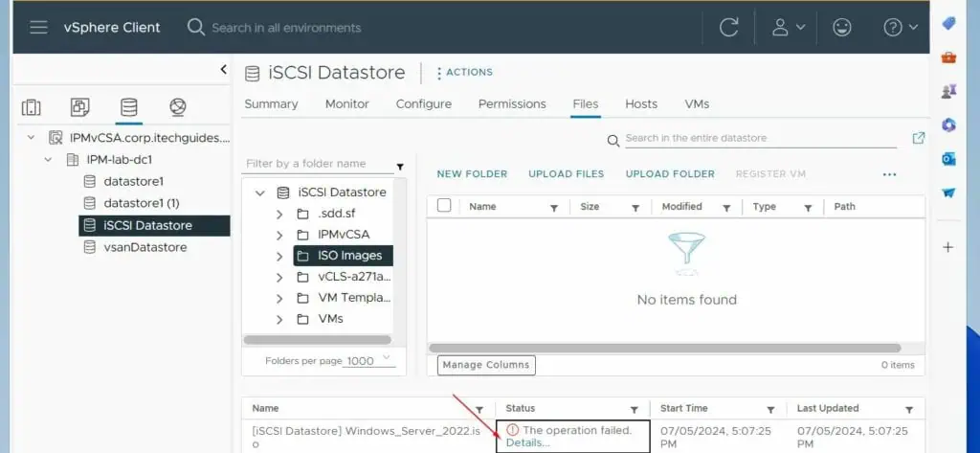Click the smiley feedback icon

coord(842,28)
